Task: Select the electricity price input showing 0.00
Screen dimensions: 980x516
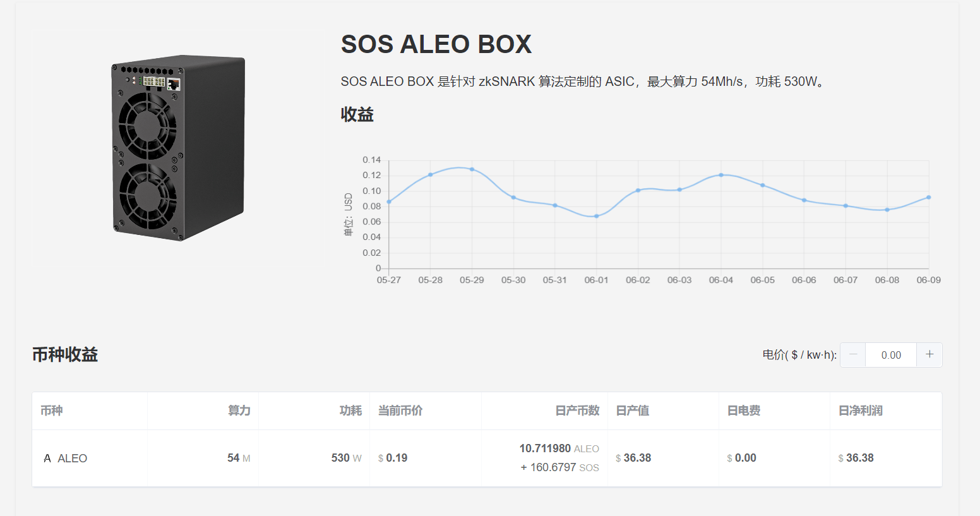Action: (890, 354)
